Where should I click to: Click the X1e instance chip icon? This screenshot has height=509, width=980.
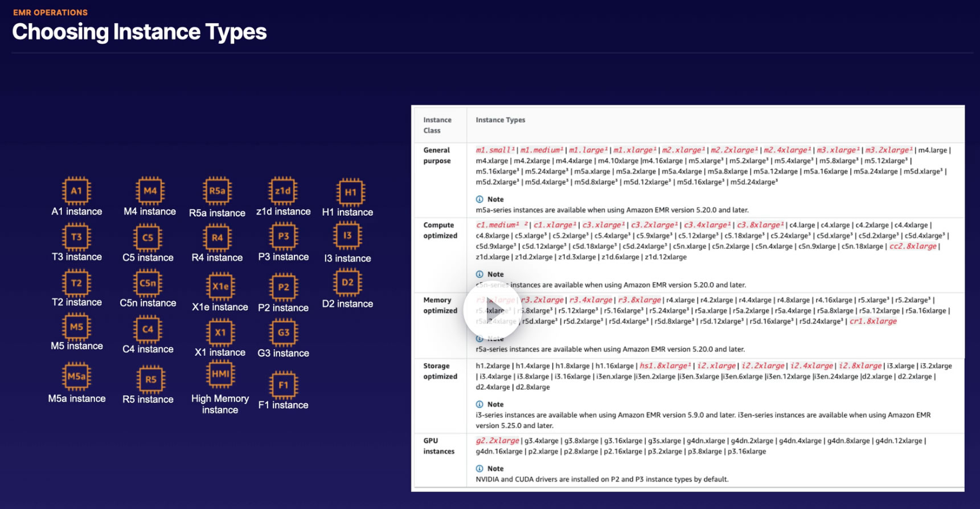point(220,286)
